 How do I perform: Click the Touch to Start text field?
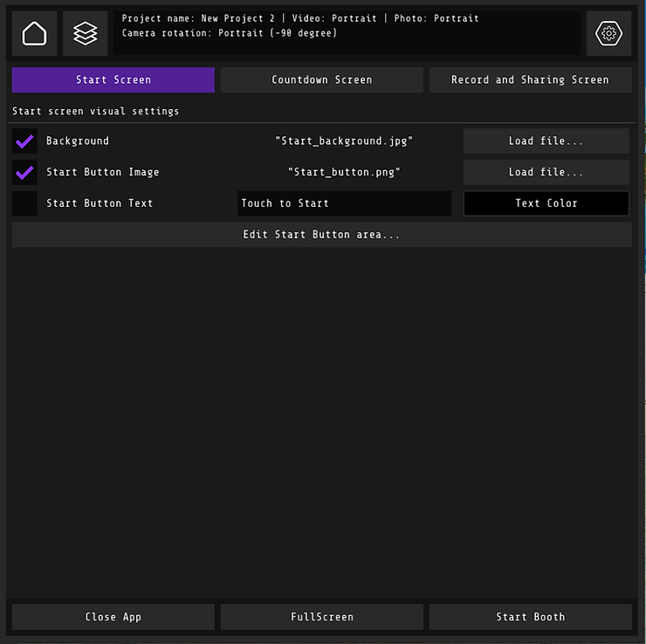tap(345, 203)
